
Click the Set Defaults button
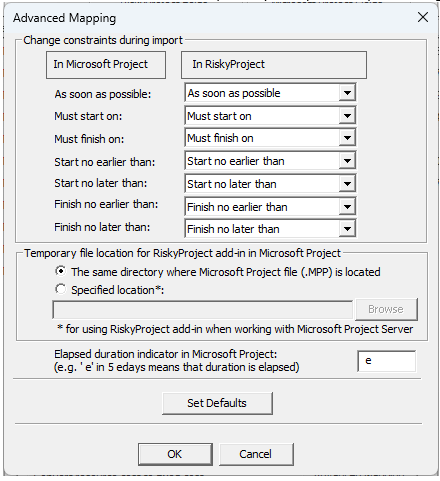(x=217, y=403)
